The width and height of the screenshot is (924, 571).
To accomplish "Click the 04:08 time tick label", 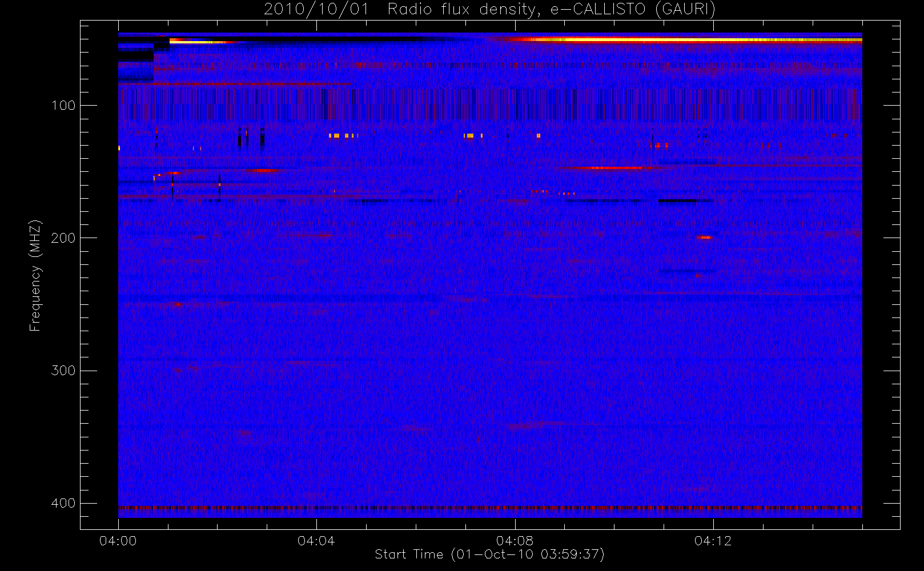I will 515,541.
